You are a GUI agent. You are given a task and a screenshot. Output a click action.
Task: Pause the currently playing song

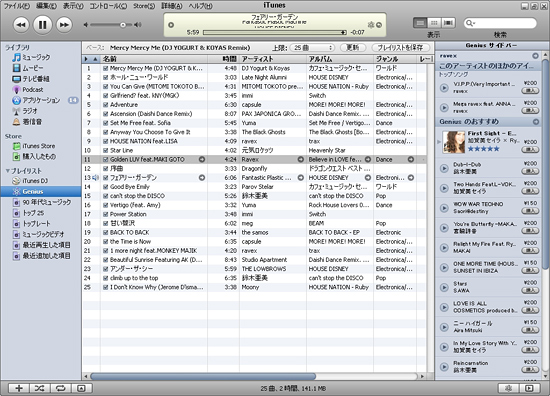[42, 25]
